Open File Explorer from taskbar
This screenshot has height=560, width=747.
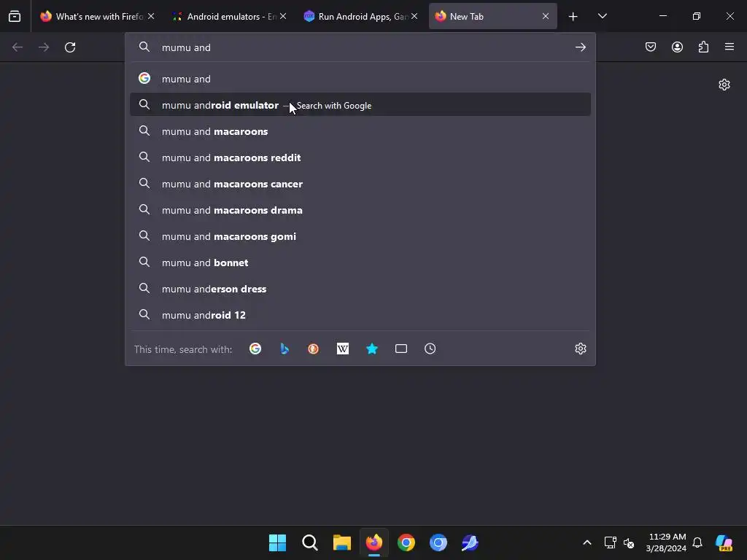341,542
